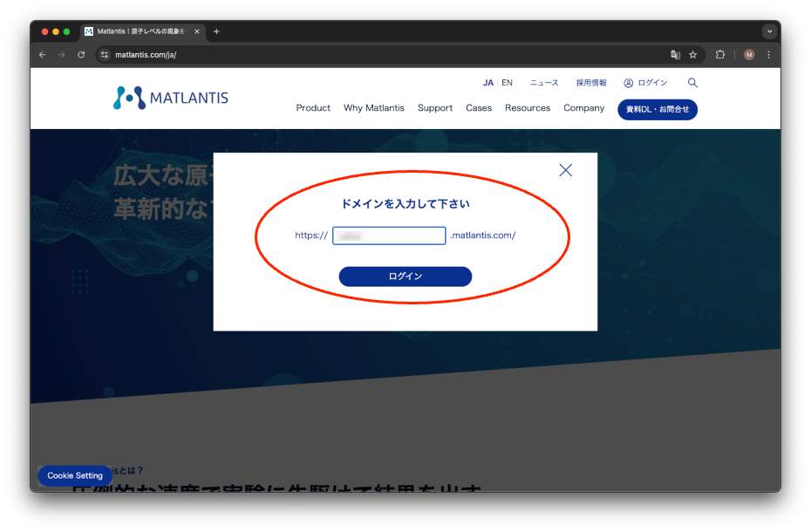Switch language to EN
This screenshot has height=532, width=811.
tap(507, 83)
